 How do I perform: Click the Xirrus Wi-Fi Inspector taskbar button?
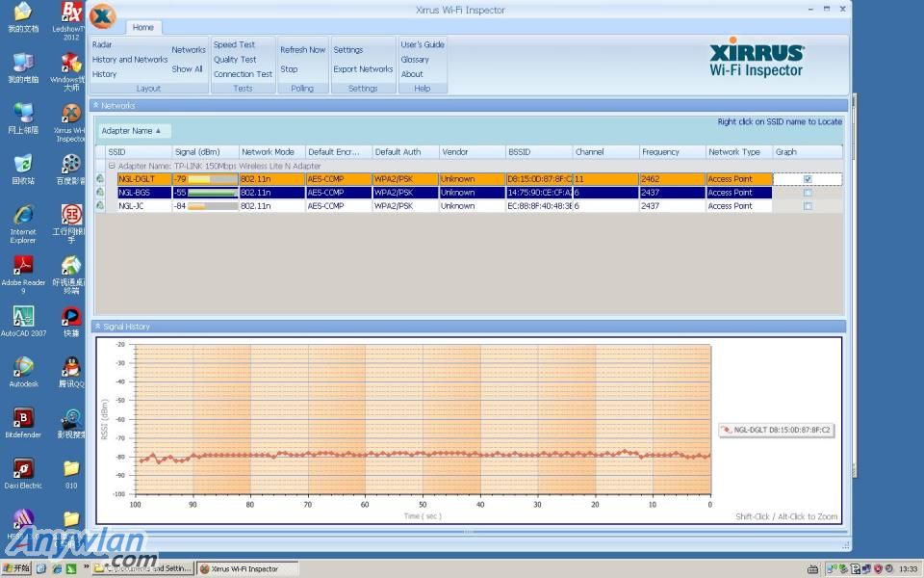tap(247, 568)
